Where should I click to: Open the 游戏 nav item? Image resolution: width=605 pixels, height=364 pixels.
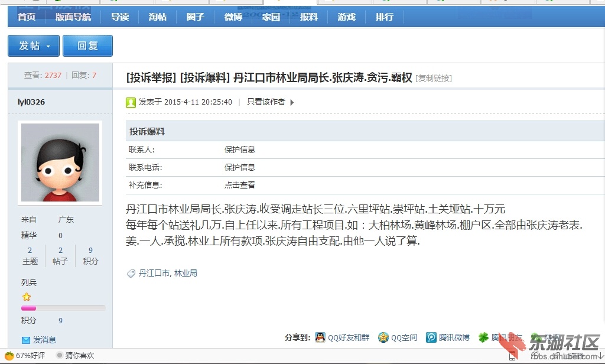(x=346, y=17)
